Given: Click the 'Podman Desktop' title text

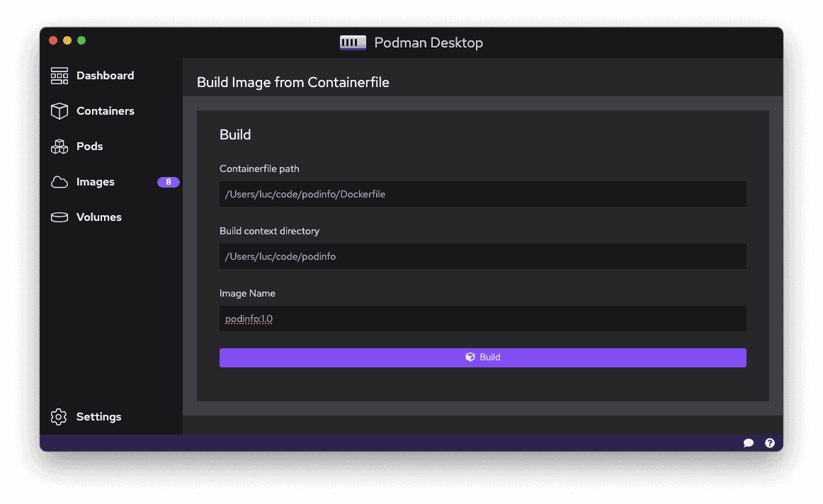Looking at the screenshot, I should 428,42.
